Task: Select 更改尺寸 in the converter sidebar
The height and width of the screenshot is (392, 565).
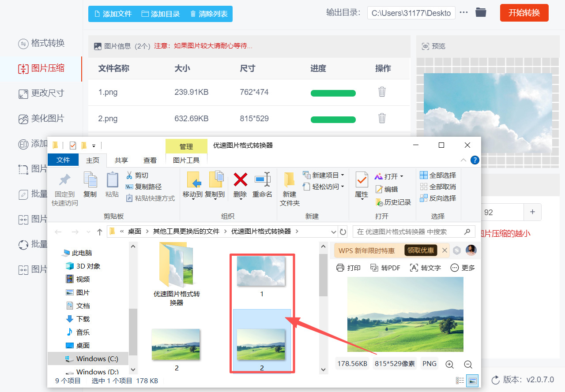Action: (41, 93)
